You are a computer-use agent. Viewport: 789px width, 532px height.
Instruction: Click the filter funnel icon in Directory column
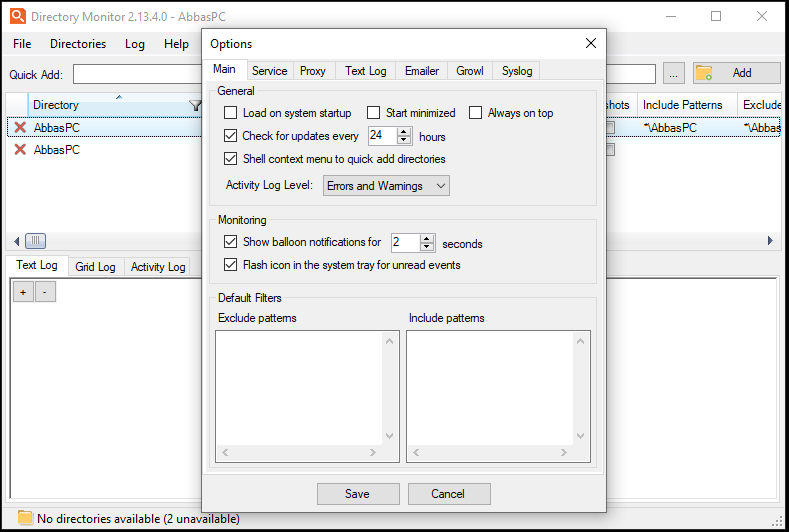(x=195, y=105)
